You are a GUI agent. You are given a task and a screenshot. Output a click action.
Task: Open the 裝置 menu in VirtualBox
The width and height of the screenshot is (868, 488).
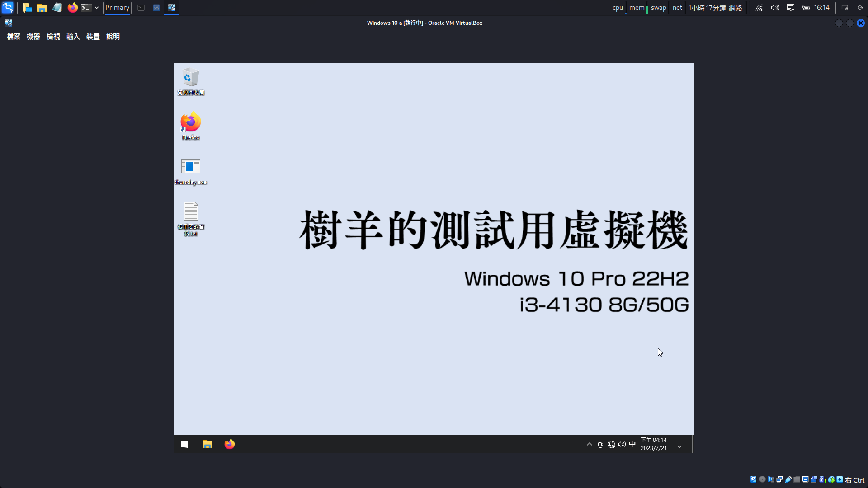click(x=93, y=37)
